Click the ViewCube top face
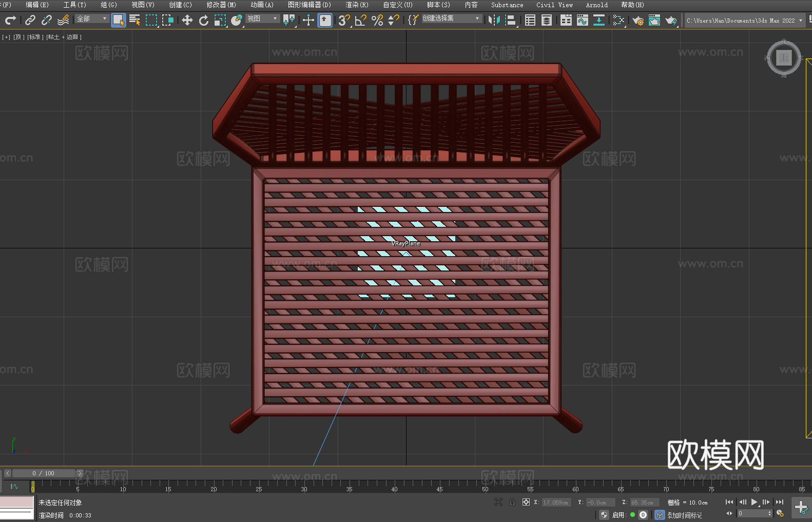 784,57
